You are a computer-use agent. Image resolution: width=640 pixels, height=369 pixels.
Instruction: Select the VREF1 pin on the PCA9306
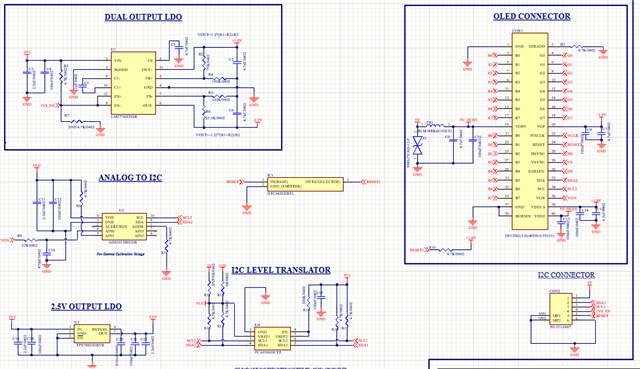coord(264,336)
